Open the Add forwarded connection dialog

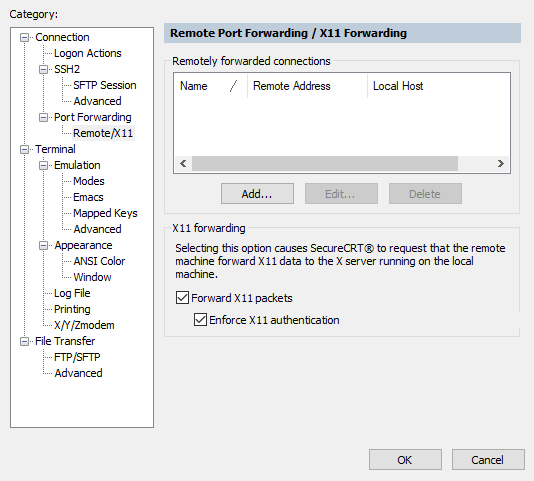(x=257, y=193)
